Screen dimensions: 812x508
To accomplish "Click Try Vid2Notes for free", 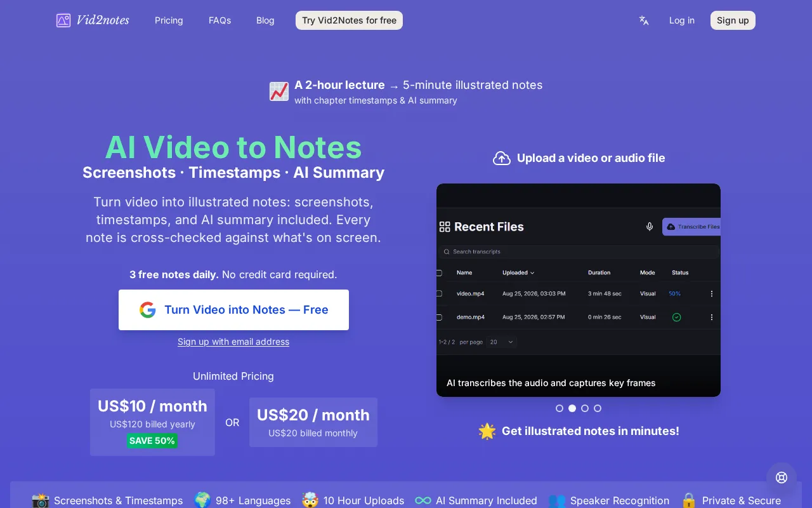I will [349, 20].
